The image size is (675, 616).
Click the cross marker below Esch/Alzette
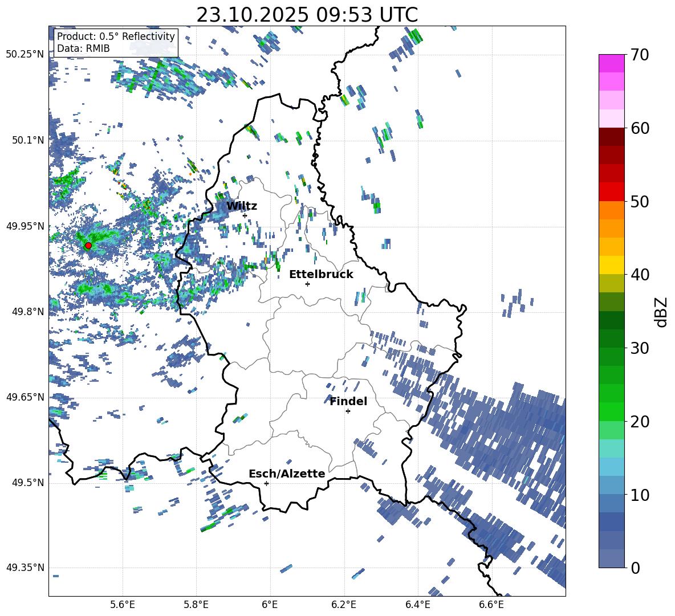tap(266, 483)
